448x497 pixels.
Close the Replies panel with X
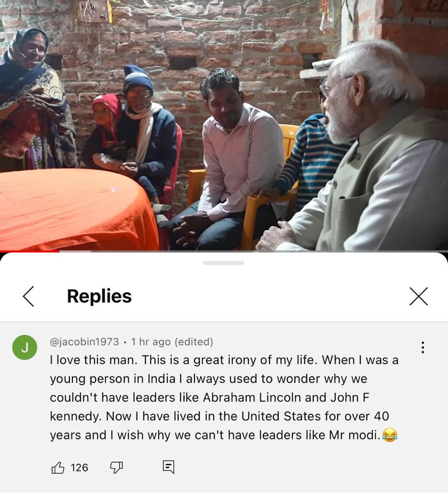tap(418, 297)
